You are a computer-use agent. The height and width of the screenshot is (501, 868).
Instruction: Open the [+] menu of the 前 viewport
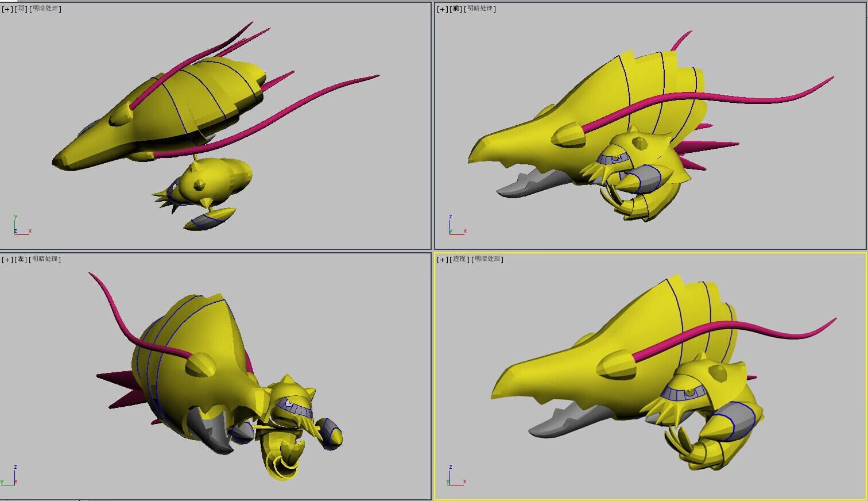[x=442, y=9]
